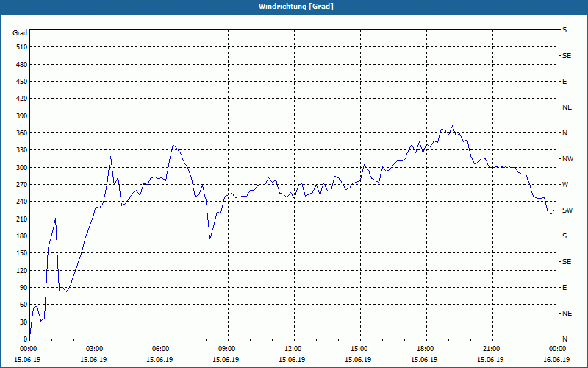Click the SW compass label
The image size is (588, 368).
click(567, 210)
